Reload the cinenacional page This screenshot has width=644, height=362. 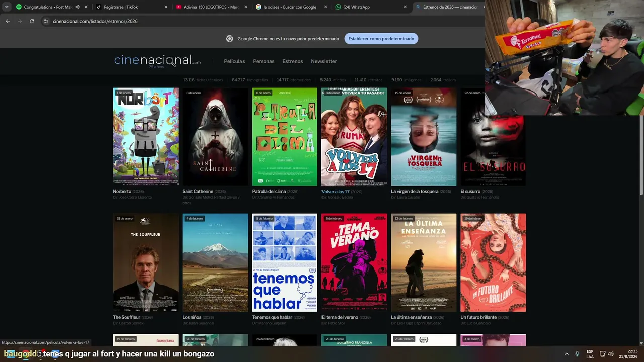[32, 21]
